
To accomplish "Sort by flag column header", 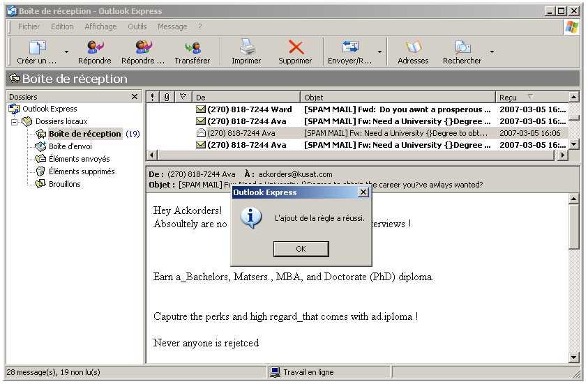I will [183, 98].
